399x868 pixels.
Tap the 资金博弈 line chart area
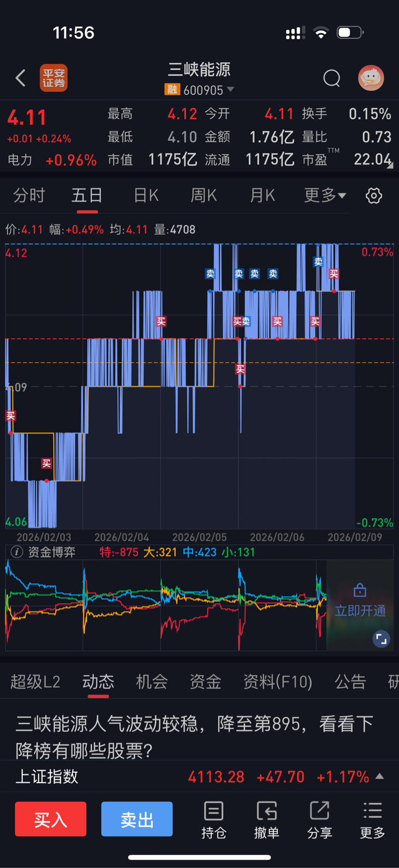click(166, 606)
